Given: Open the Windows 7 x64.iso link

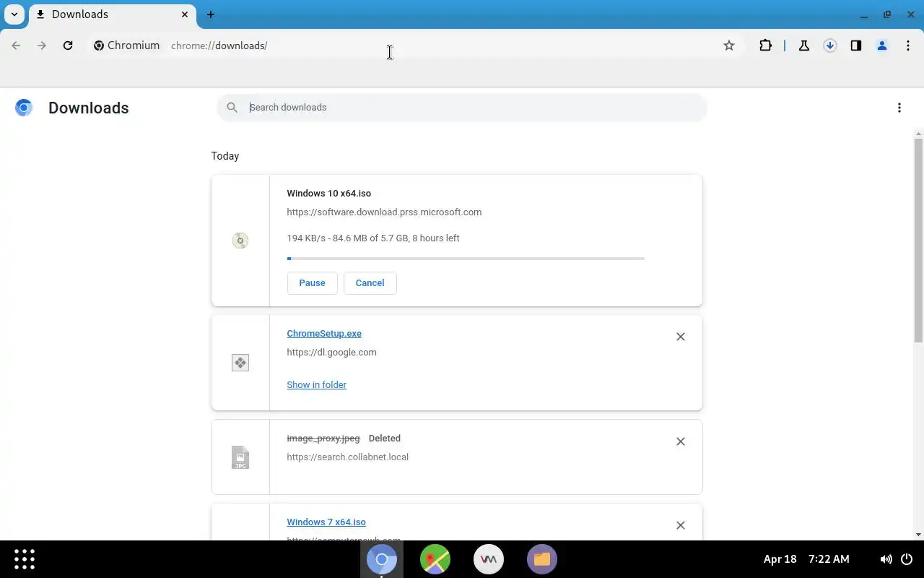Looking at the screenshot, I should point(326,522).
